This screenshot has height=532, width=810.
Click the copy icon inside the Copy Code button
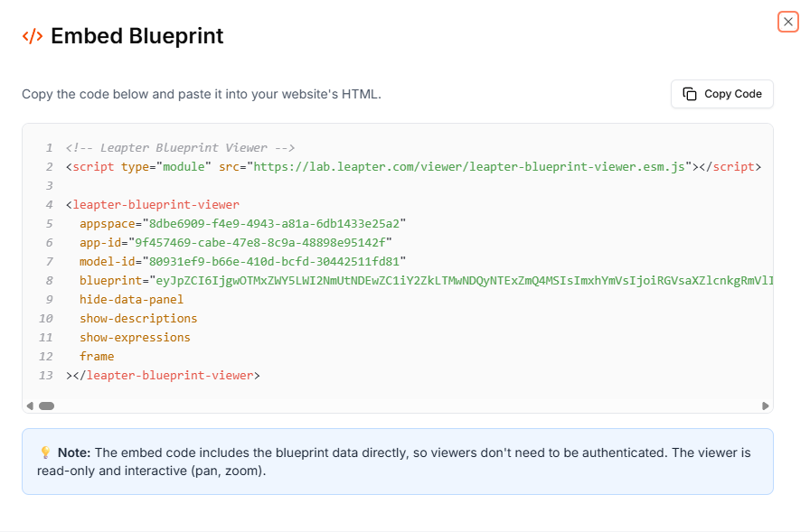tap(691, 94)
